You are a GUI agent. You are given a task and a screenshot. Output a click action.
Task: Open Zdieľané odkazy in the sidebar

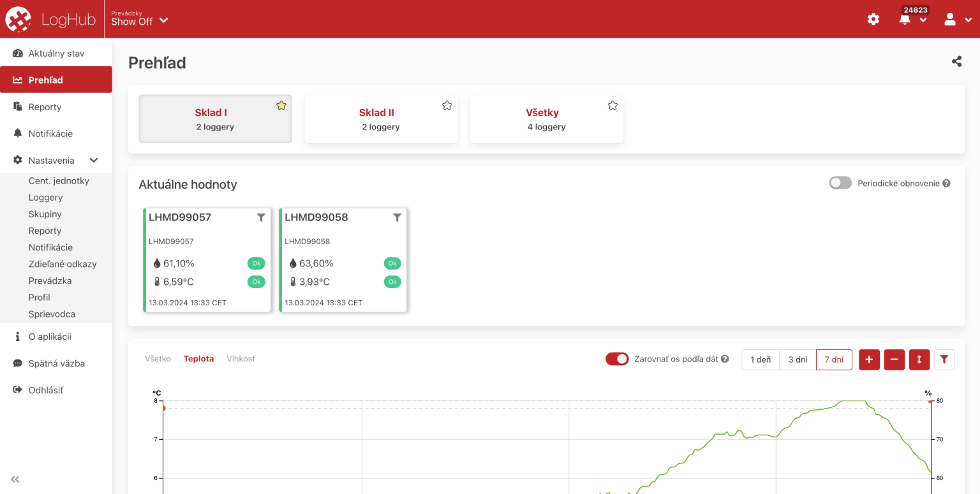[63, 263]
